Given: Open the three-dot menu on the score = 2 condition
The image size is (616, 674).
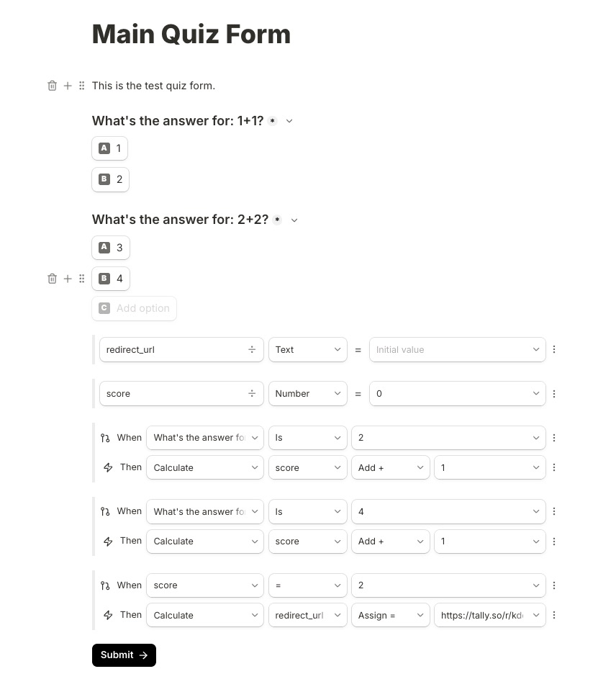Looking at the screenshot, I should pos(554,585).
